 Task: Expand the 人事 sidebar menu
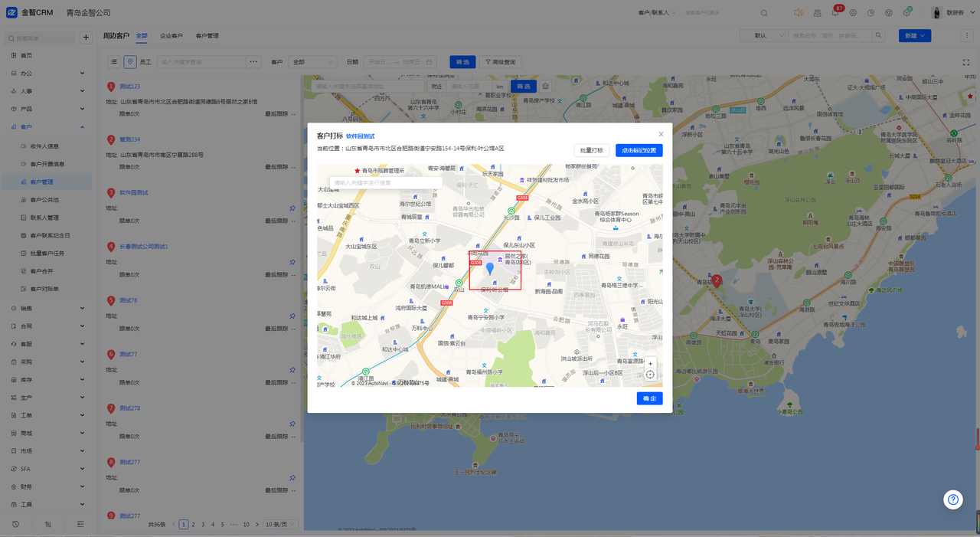click(47, 91)
